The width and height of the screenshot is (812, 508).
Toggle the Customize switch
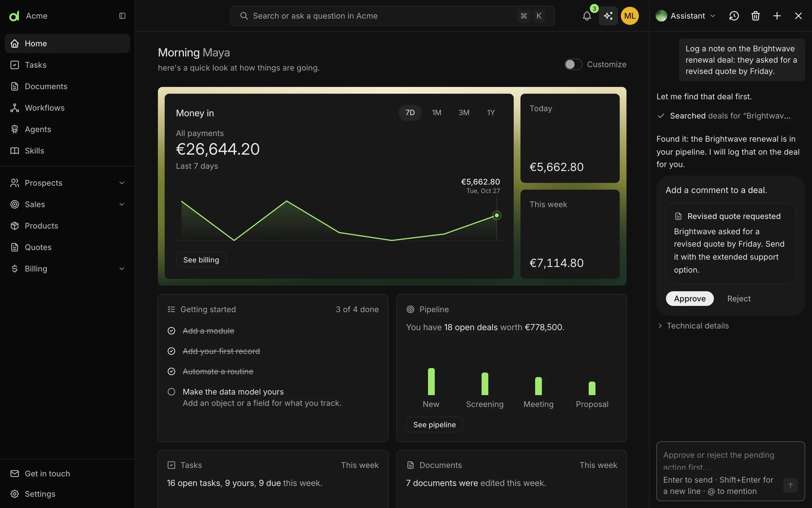pos(573,65)
